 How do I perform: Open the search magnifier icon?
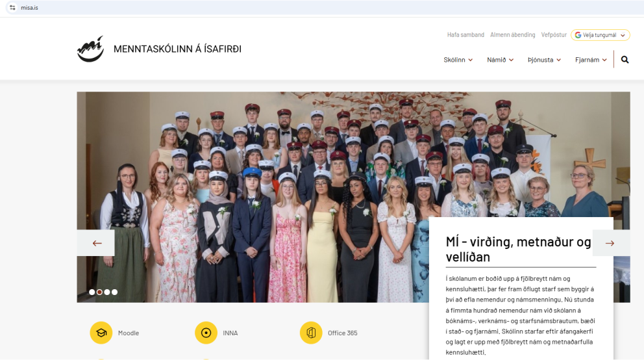point(625,60)
